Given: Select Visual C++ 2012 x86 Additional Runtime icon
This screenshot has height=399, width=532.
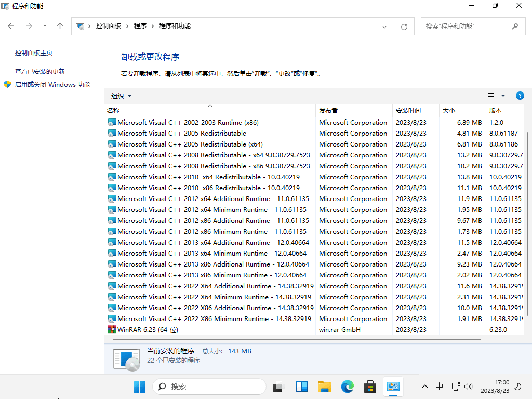Looking at the screenshot, I should [x=112, y=220].
